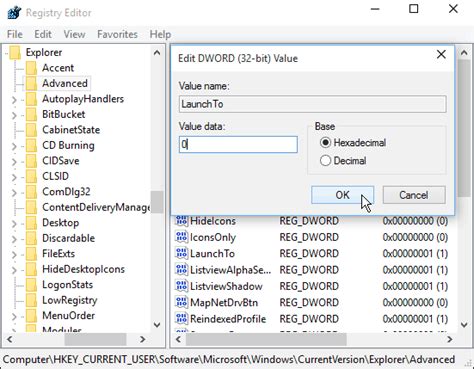Screen dimensions: 474x369
Task: Select the CLSID folder icon
Action: coord(31,176)
